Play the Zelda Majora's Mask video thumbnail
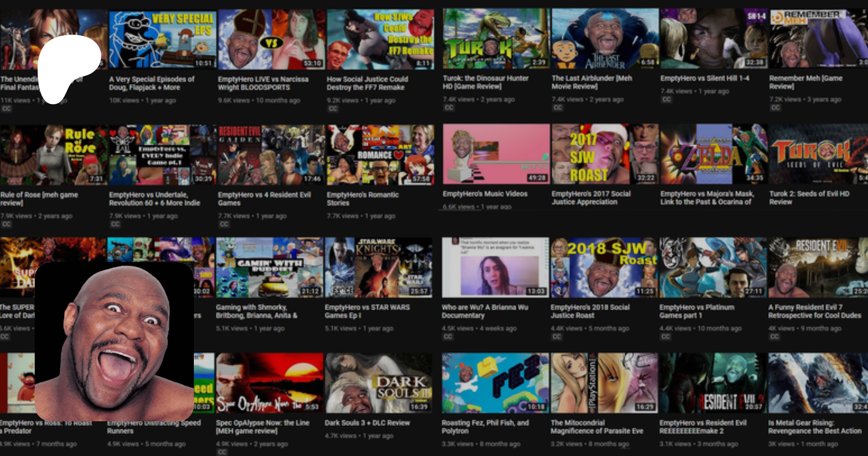Viewport: 868px width, 456px height. point(714,154)
